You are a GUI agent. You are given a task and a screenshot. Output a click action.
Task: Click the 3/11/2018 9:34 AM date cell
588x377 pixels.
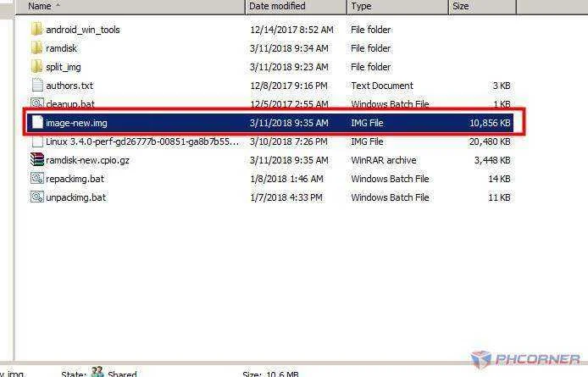point(289,48)
